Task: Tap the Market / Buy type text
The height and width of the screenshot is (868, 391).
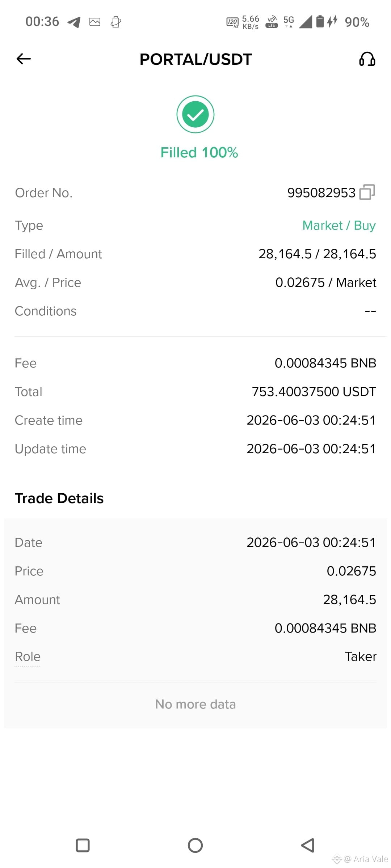Action: (339, 225)
